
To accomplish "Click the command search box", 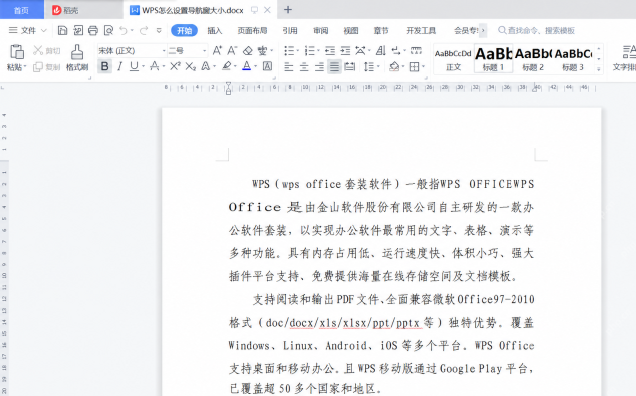I will pos(536,30).
